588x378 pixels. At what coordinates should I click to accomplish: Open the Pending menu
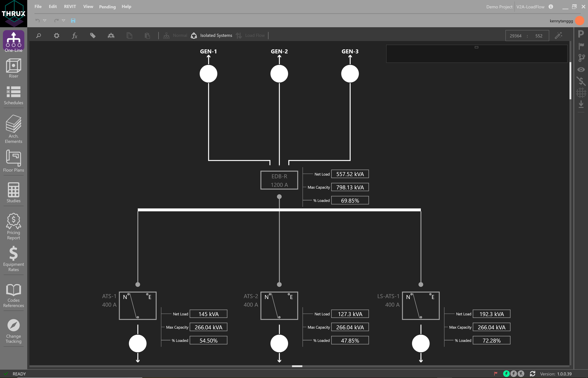tap(107, 7)
